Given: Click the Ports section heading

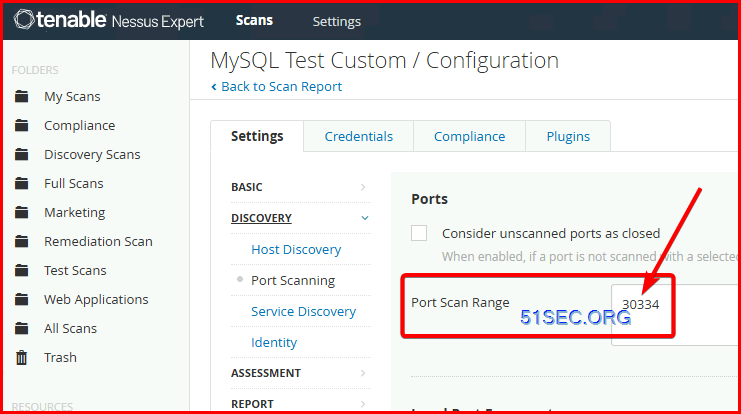Looking at the screenshot, I should tap(430, 199).
